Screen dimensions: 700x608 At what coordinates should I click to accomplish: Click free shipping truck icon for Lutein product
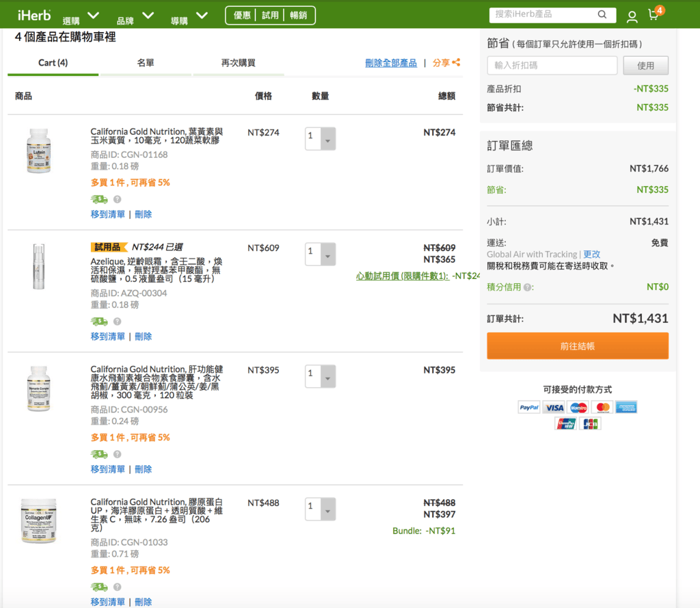tap(99, 199)
